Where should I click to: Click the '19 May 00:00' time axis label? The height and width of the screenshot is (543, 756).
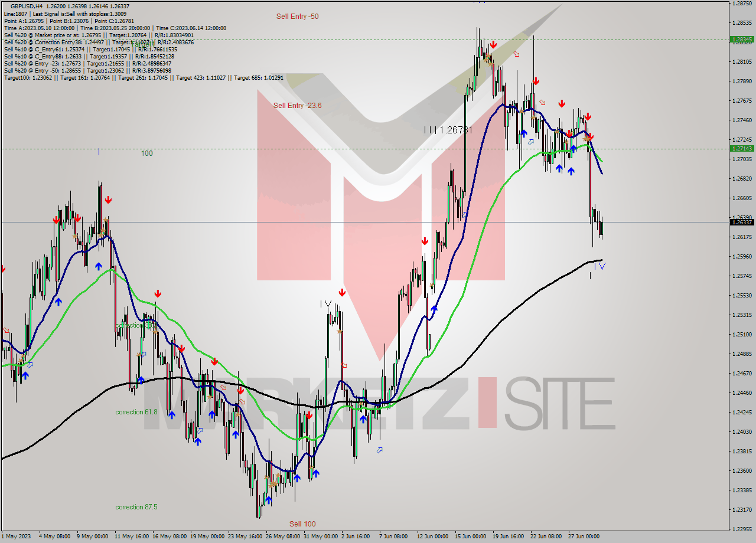pos(208,537)
